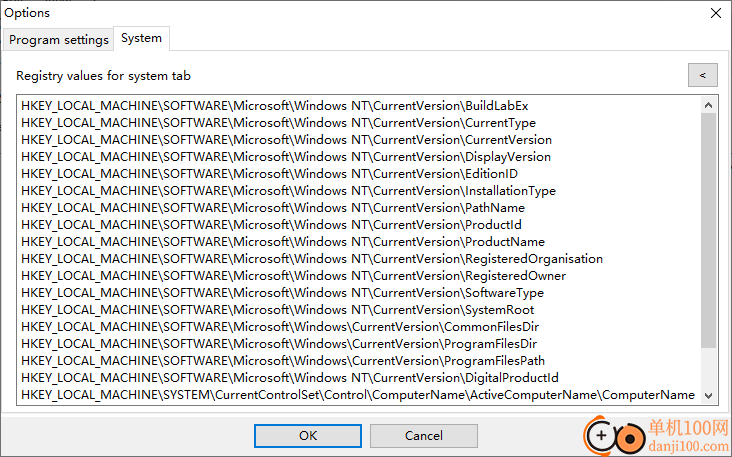Select the Windows NT CurrentVersion\CurrentVersion line
Viewport: 732px width, 457px height.
(x=286, y=140)
